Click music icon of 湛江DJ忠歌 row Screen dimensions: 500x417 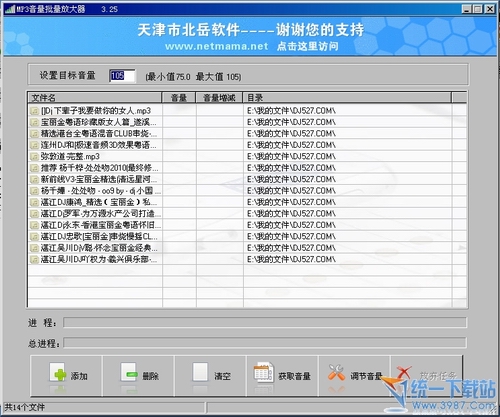(34, 236)
